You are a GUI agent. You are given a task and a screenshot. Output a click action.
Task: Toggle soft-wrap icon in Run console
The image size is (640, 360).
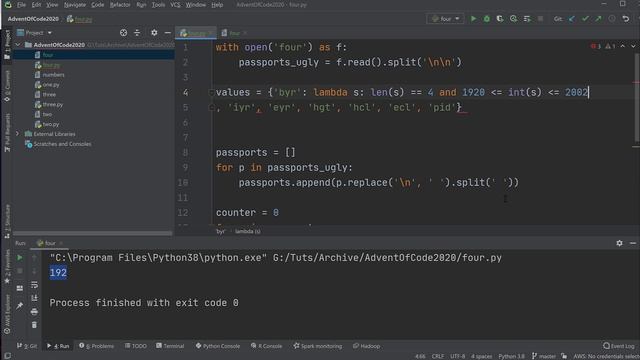tap(34, 285)
